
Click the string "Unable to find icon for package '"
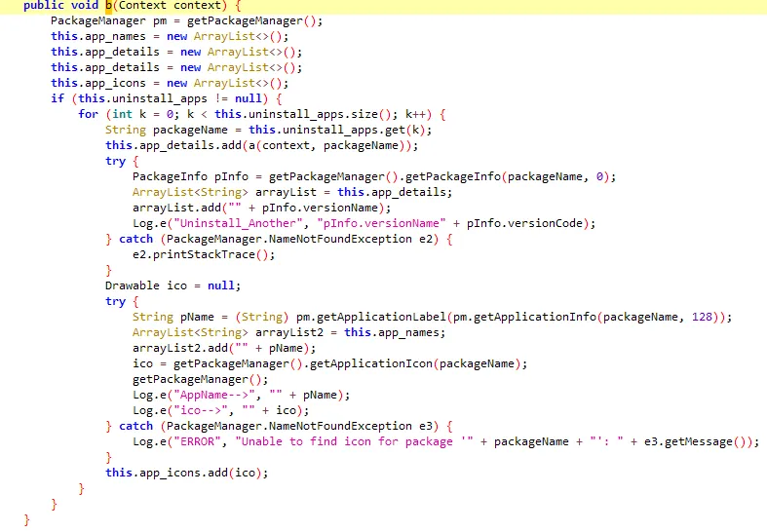[354, 442]
